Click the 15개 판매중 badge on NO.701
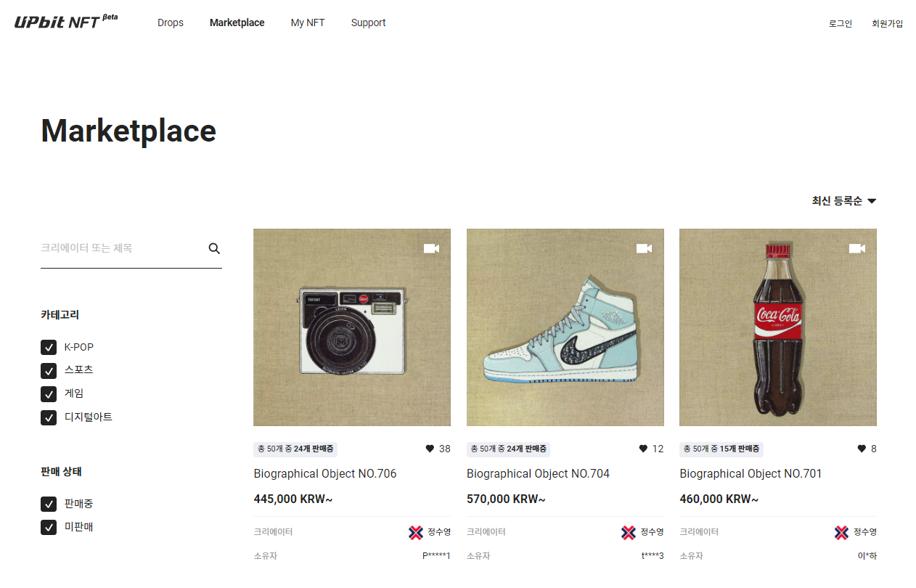Screen dimensions: 916x588 pyautogui.click(x=721, y=449)
